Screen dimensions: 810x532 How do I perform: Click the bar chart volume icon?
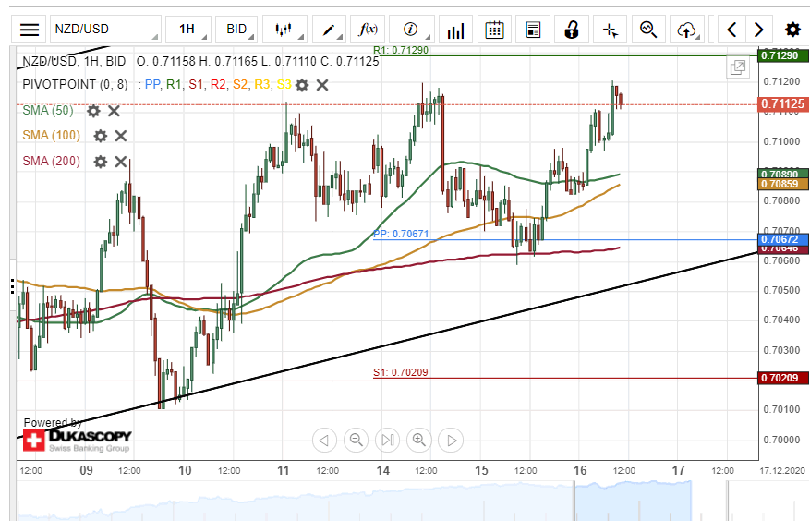[x=455, y=30]
